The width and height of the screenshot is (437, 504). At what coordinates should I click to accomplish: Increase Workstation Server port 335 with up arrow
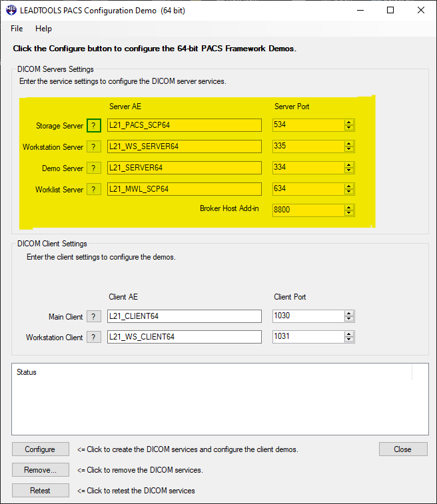tap(349, 144)
